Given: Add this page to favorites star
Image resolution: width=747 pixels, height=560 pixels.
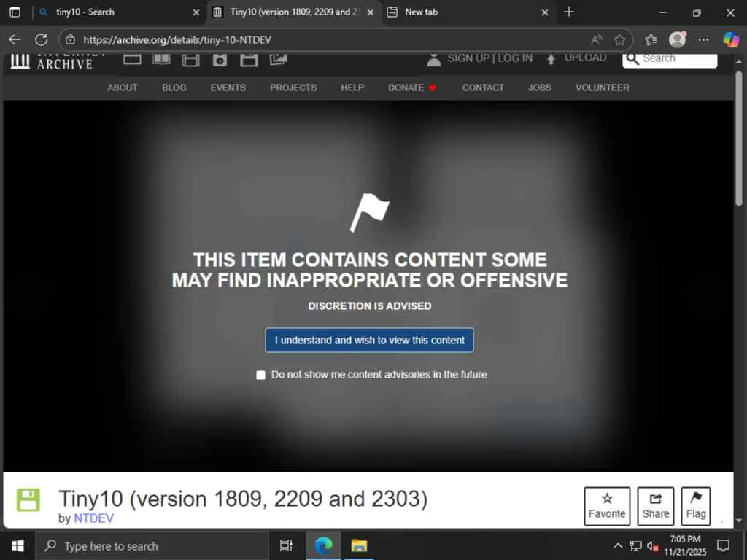Looking at the screenshot, I should pyautogui.click(x=619, y=39).
